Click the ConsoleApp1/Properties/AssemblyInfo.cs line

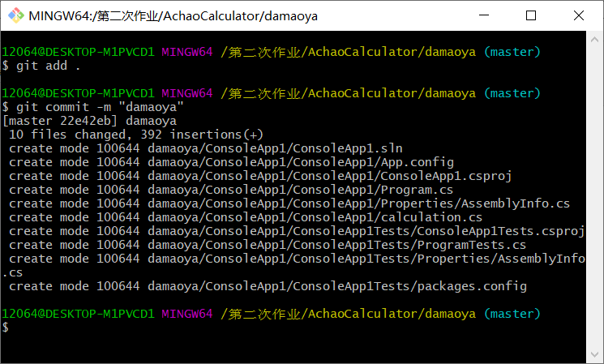click(x=289, y=203)
